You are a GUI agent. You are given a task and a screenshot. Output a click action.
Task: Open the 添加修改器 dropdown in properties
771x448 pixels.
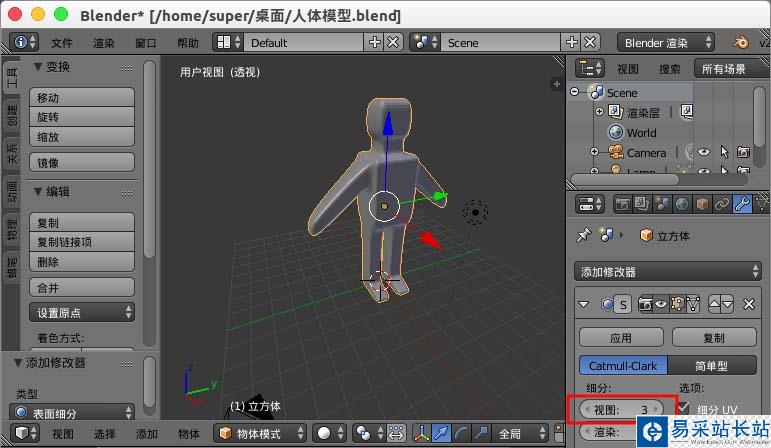coord(668,271)
